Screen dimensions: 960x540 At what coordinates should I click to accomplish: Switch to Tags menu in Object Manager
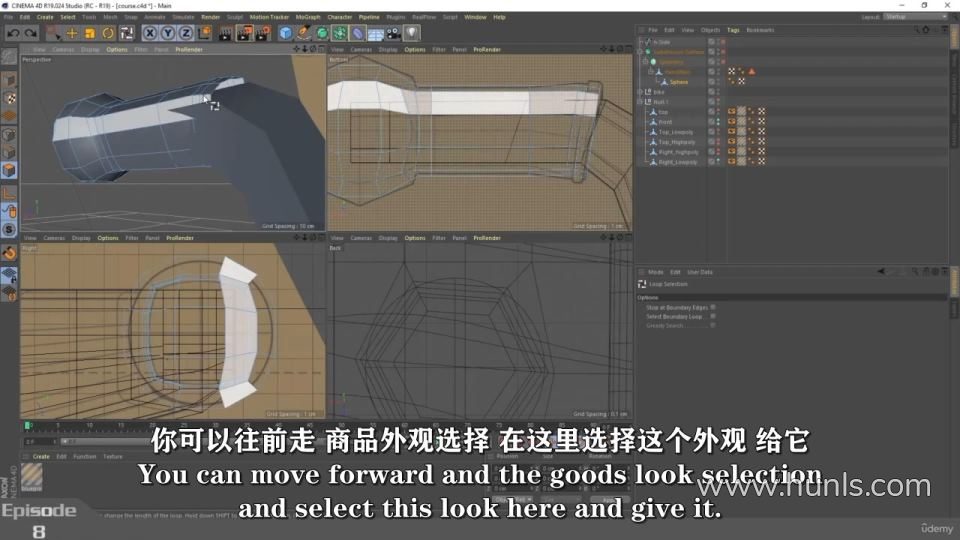[x=733, y=30]
